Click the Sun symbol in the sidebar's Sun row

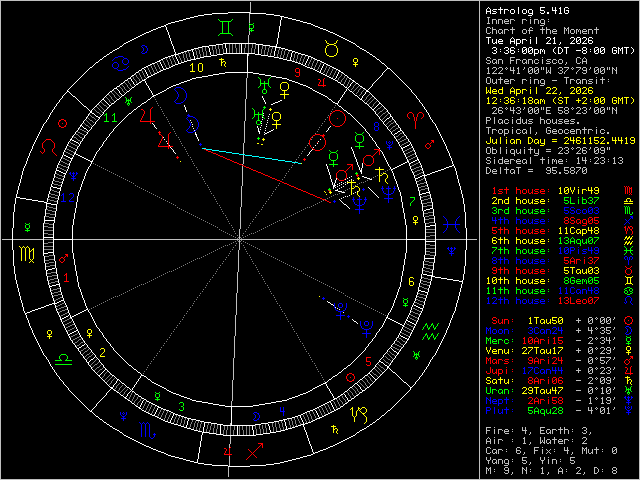627,319
